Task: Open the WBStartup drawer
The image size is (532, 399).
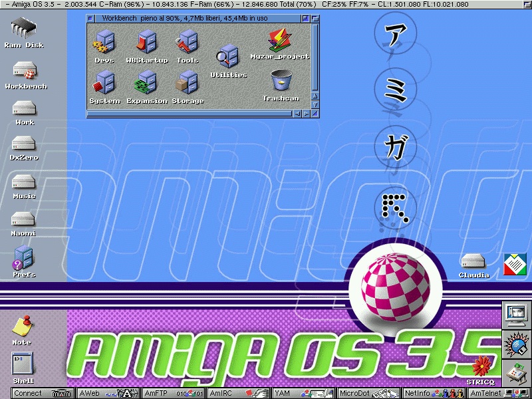Action: 147,47
